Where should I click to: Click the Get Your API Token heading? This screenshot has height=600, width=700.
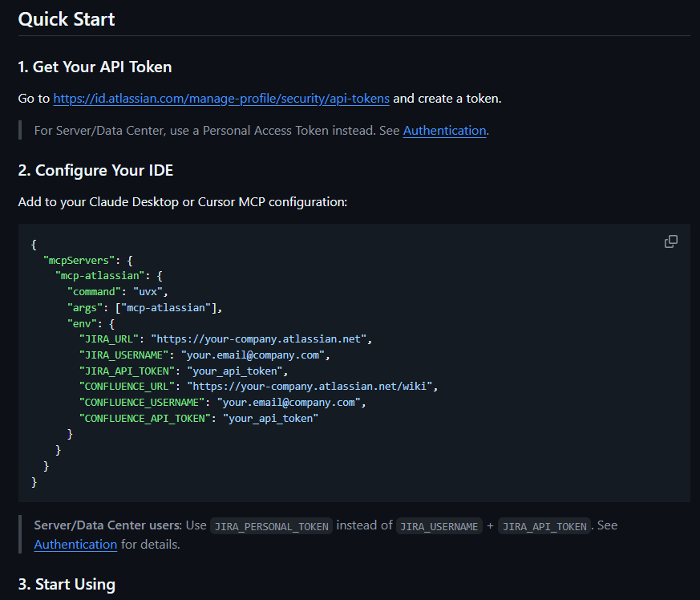(x=95, y=67)
